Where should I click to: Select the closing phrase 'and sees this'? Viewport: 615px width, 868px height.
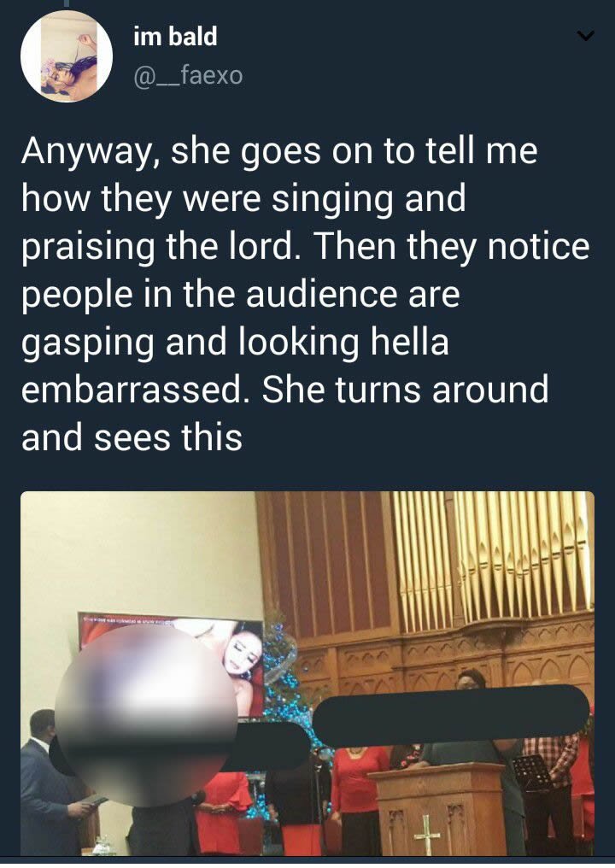click(132, 437)
